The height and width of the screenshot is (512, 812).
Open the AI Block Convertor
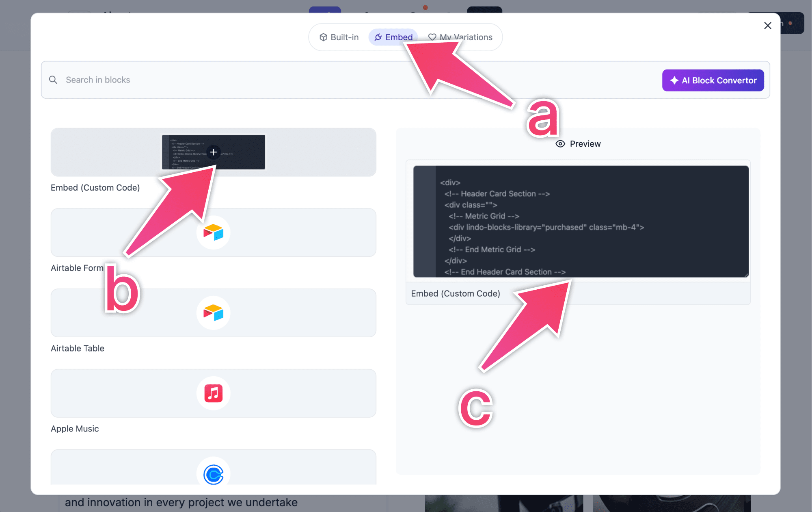(x=713, y=80)
